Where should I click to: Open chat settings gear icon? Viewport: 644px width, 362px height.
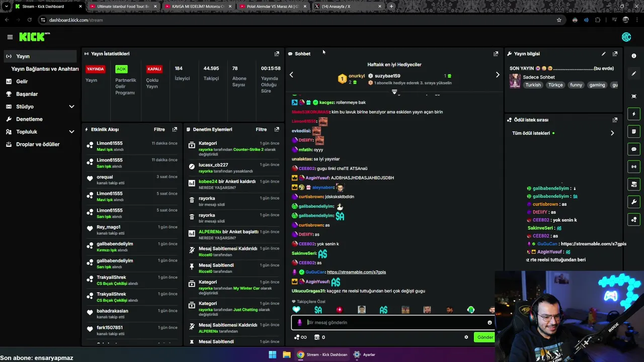[x=466, y=337]
